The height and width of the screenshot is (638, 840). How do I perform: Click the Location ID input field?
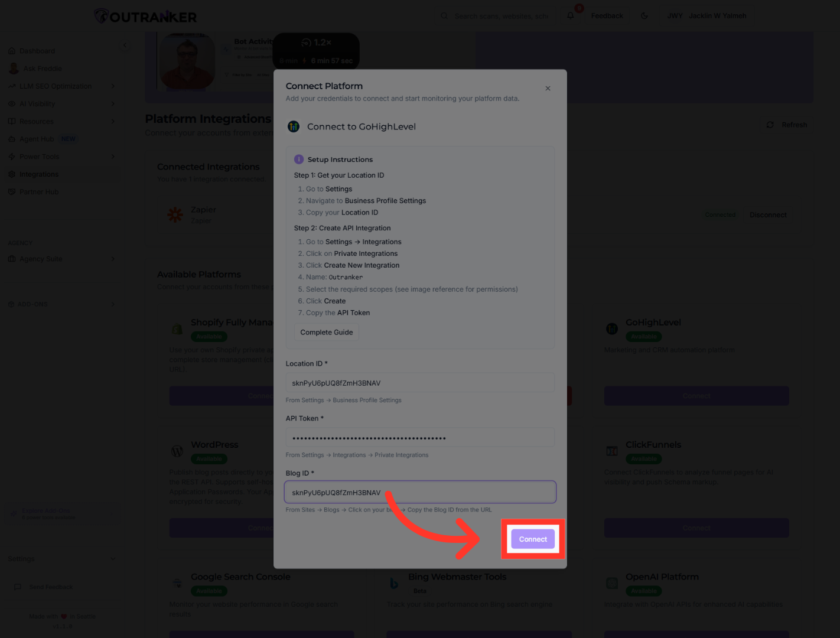[420, 383]
